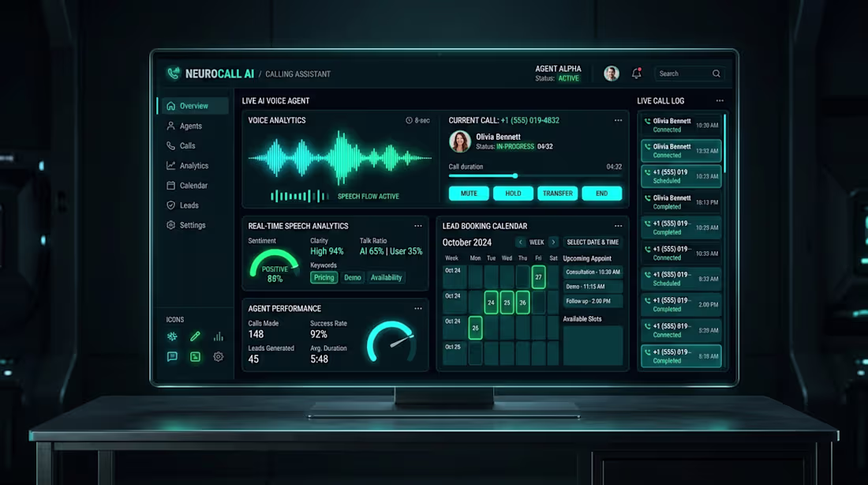Click the voice analytics waveform

pos(339,158)
